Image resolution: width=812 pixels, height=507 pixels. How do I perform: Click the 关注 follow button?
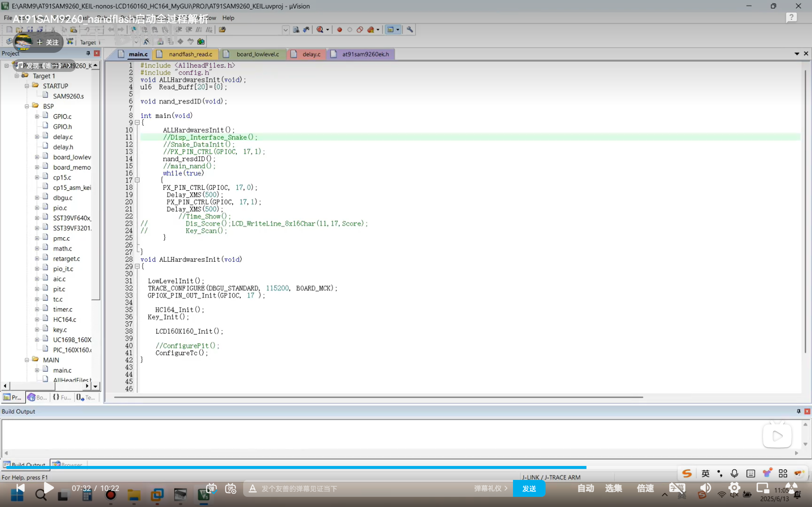(x=48, y=42)
